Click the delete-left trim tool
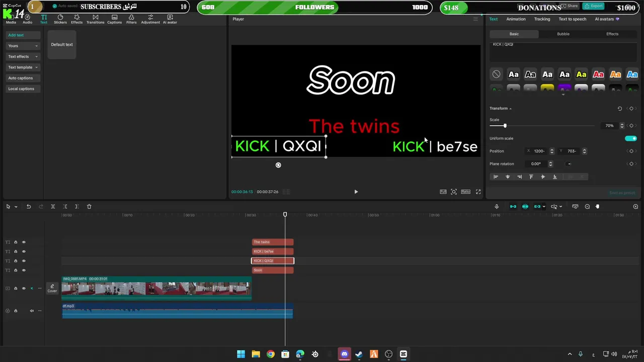Image resolution: width=644 pixels, height=362 pixels. [65, 207]
